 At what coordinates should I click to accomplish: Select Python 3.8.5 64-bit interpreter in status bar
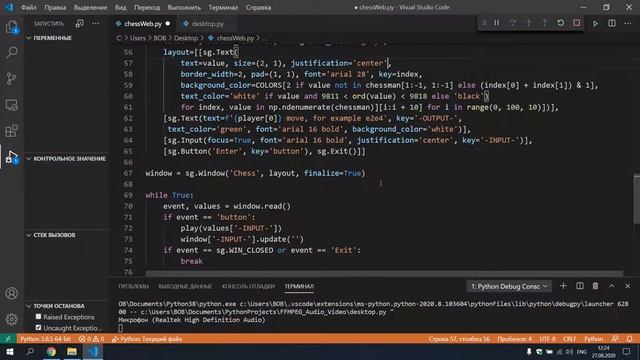(45, 339)
